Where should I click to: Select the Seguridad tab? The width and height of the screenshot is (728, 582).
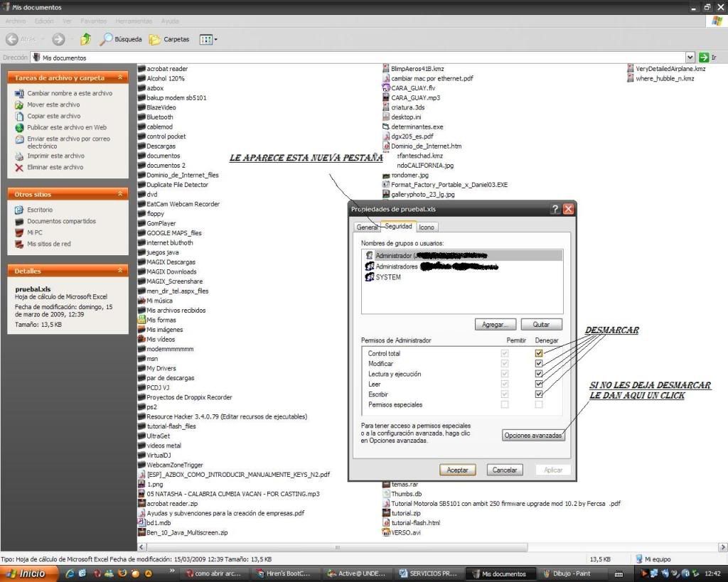tap(398, 226)
